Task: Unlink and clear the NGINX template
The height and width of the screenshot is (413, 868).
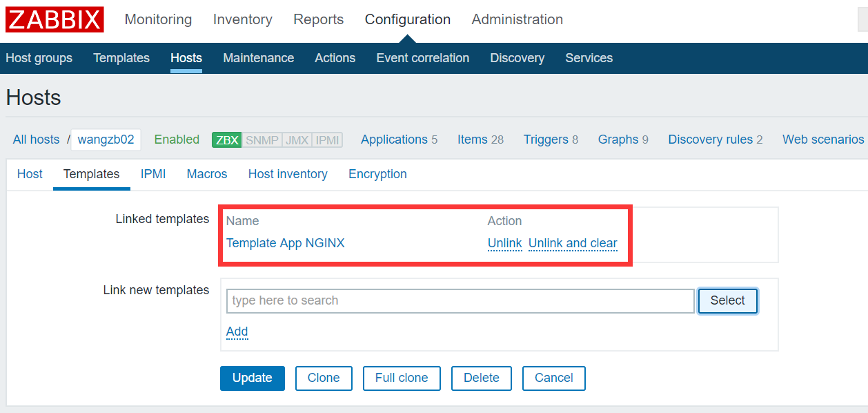Action: pyautogui.click(x=573, y=243)
